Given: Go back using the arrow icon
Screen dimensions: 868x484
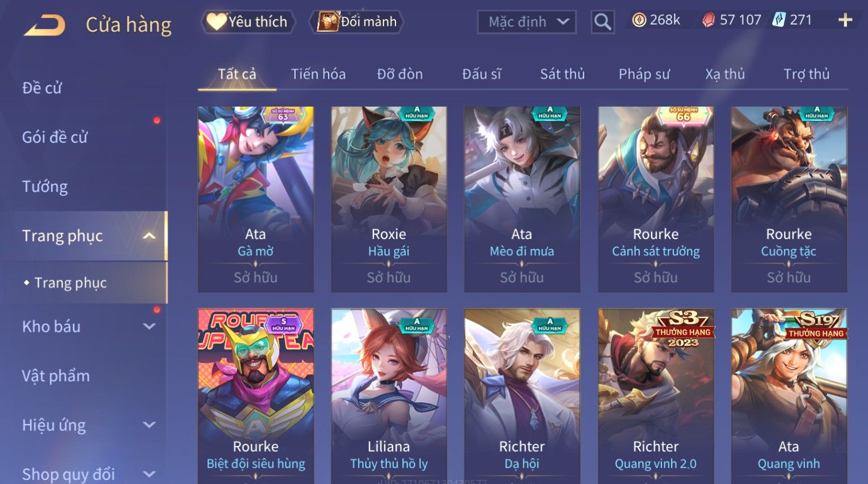Looking at the screenshot, I should point(44,25).
